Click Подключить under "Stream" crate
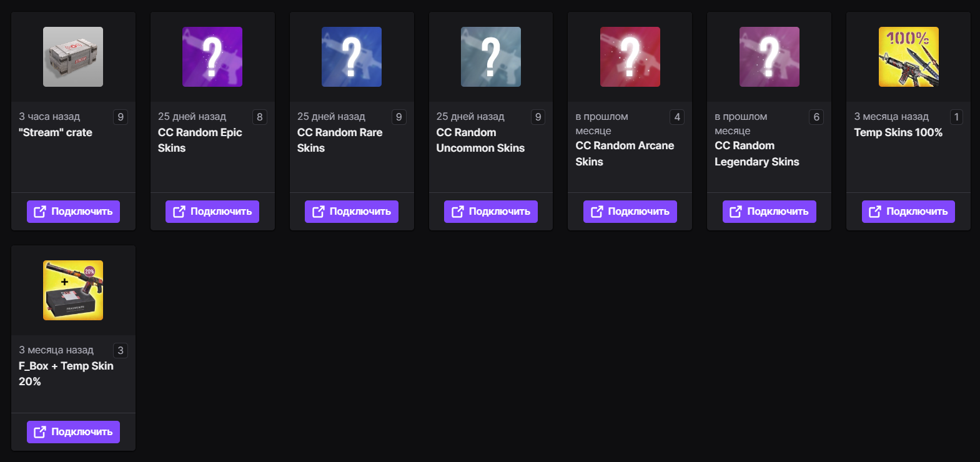This screenshot has height=462, width=980. coord(73,212)
